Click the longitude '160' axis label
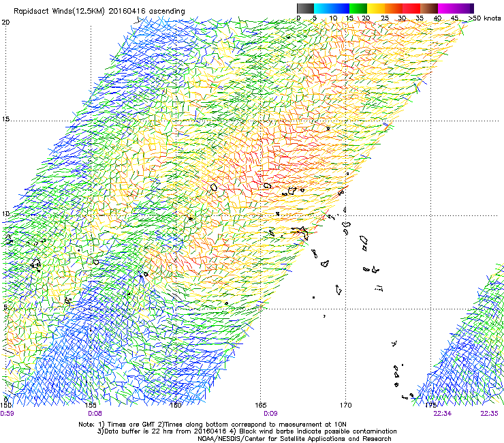The width and height of the screenshot is (504, 443). (176, 406)
